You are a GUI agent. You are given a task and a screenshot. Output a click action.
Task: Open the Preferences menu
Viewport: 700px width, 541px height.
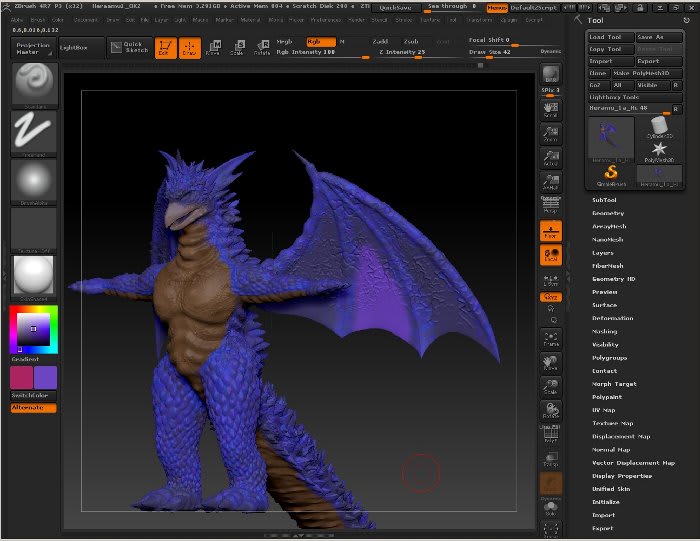pos(325,20)
